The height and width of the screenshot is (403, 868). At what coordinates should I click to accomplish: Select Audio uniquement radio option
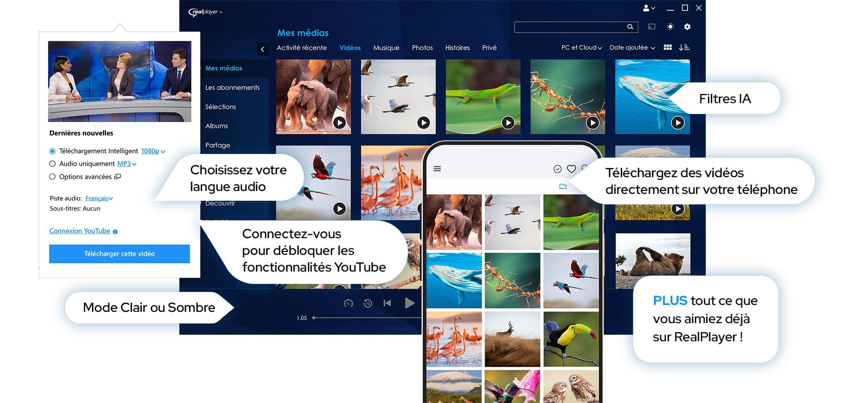pyautogui.click(x=52, y=164)
